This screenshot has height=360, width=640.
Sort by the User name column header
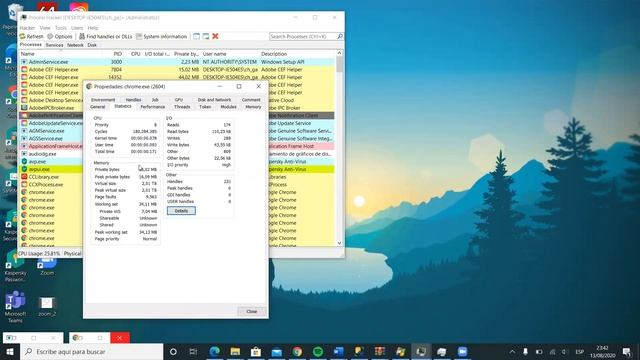point(230,54)
